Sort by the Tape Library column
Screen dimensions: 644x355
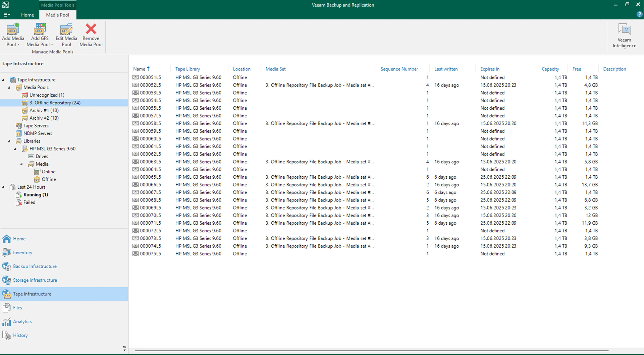[187, 69]
